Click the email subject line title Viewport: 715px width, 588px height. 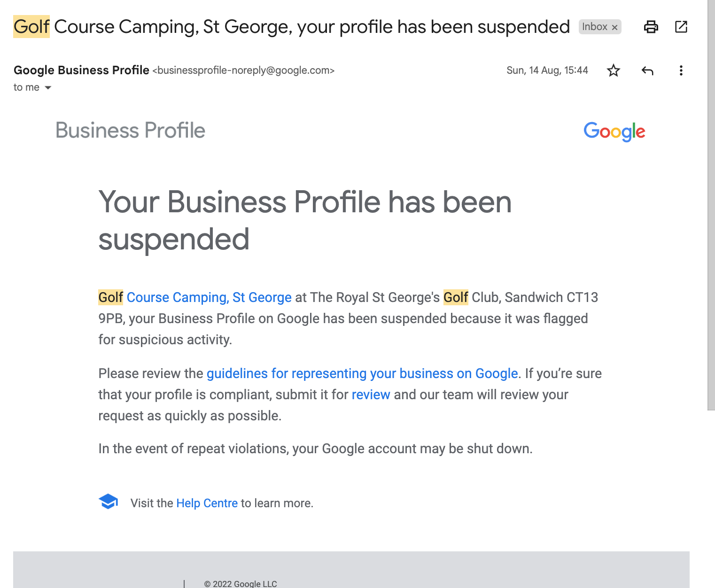291,27
